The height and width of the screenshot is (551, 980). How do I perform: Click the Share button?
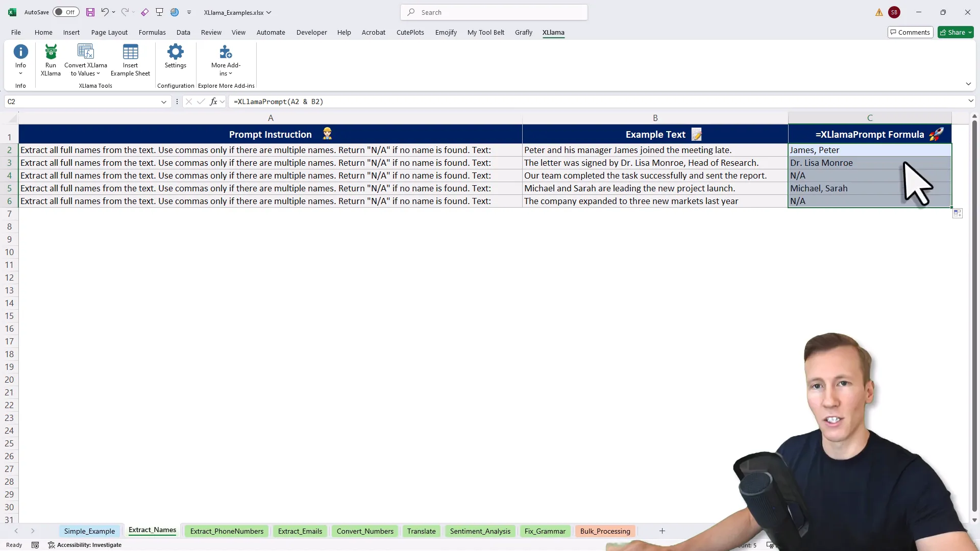click(955, 32)
